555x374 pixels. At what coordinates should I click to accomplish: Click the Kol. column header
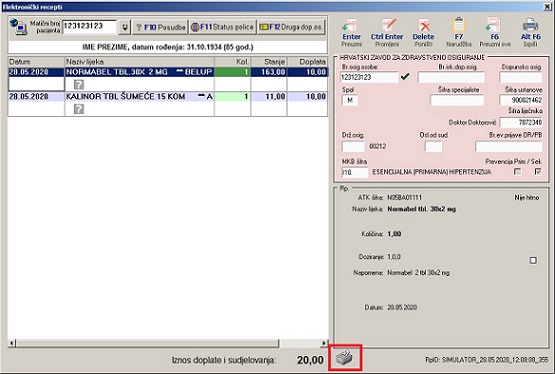pyautogui.click(x=233, y=62)
